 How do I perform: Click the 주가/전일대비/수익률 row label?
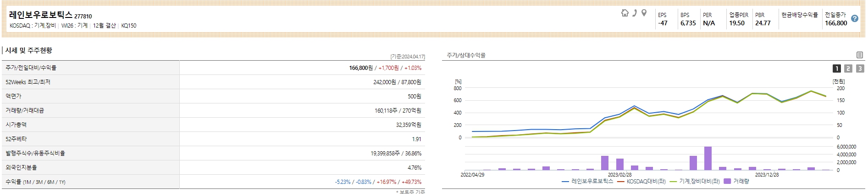pyautogui.click(x=31, y=68)
